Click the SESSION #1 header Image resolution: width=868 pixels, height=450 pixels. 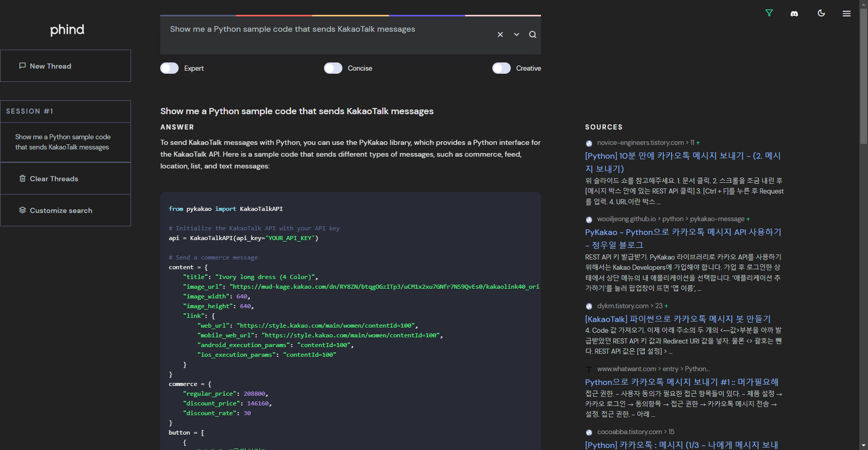click(66, 112)
